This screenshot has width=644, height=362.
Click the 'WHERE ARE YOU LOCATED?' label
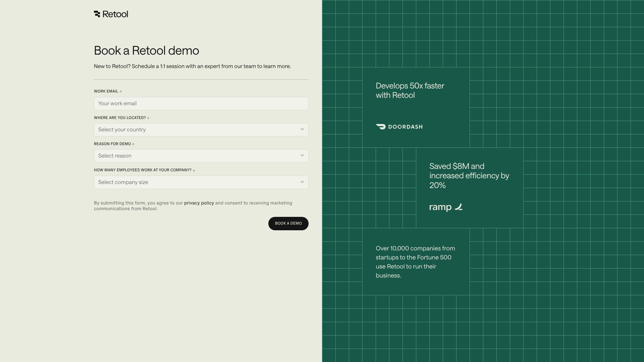pyautogui.click(x=120, y=118)
